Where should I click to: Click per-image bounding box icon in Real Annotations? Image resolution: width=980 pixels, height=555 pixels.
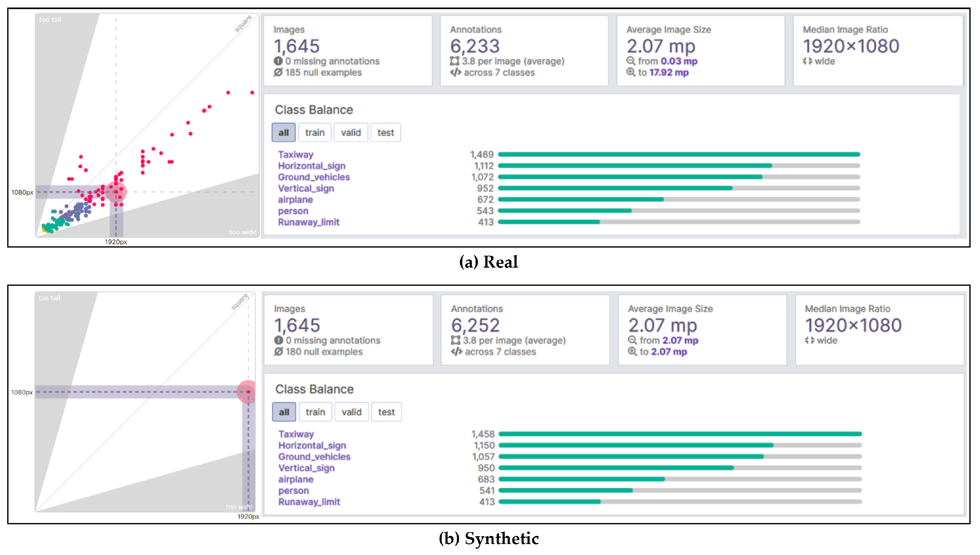tap(455, 61)
